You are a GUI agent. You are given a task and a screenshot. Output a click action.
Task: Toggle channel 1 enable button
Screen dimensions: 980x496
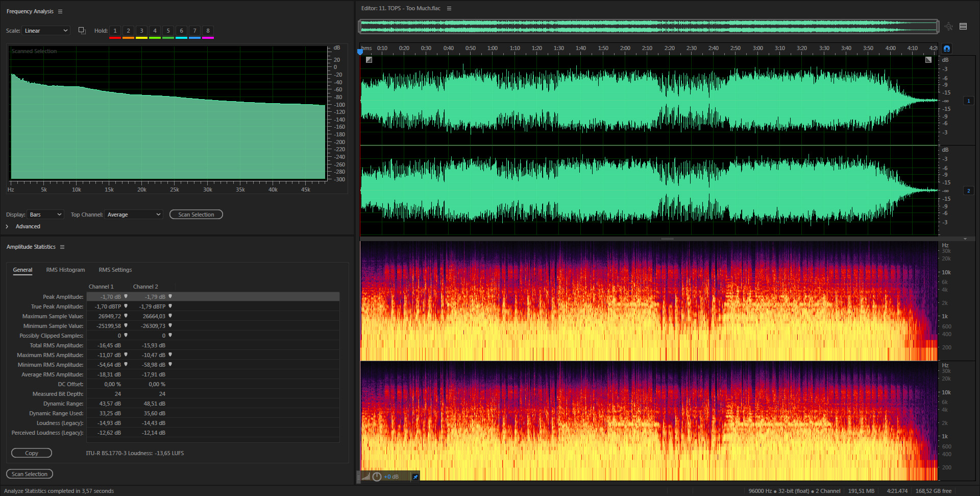(968, 101)
